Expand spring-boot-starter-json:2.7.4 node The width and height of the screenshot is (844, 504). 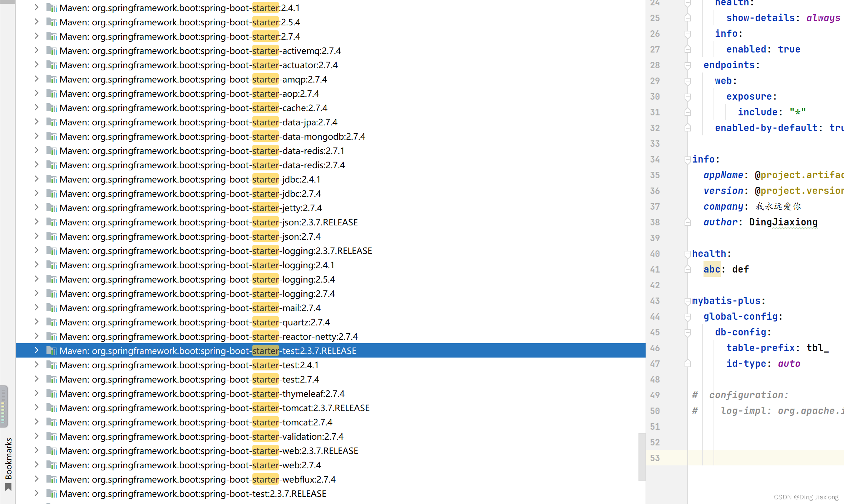[x=36, y=236]
